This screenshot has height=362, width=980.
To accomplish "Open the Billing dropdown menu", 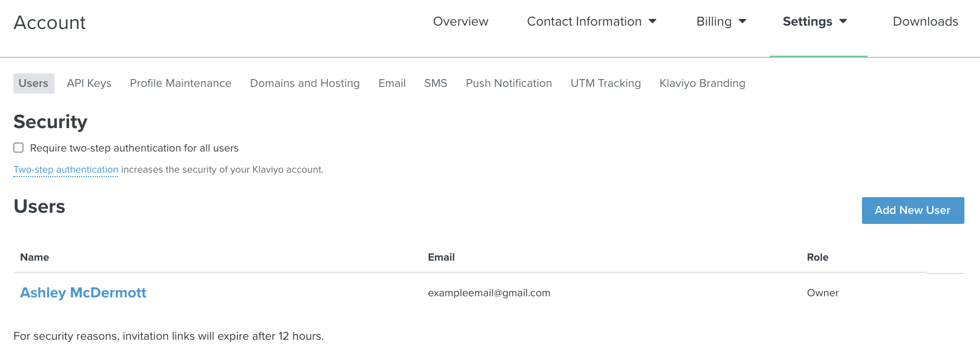I will pyautogui.click(x=721, y=21).
